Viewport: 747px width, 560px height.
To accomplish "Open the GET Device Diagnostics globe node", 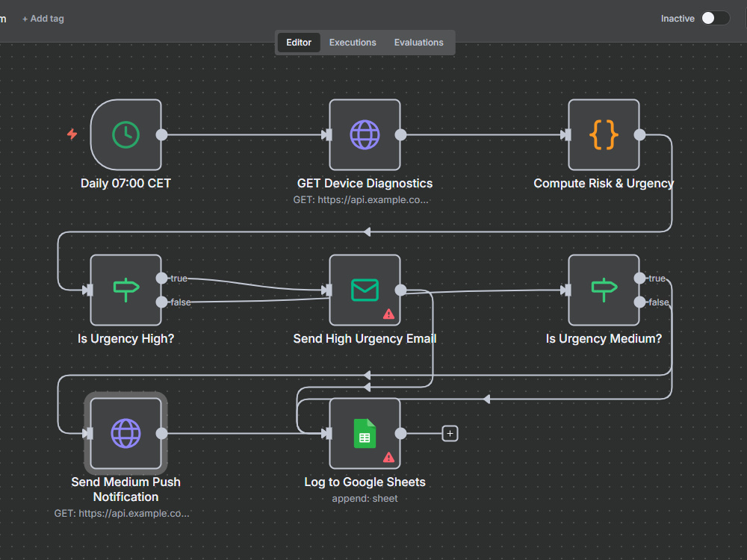I will tap(365, 134).
